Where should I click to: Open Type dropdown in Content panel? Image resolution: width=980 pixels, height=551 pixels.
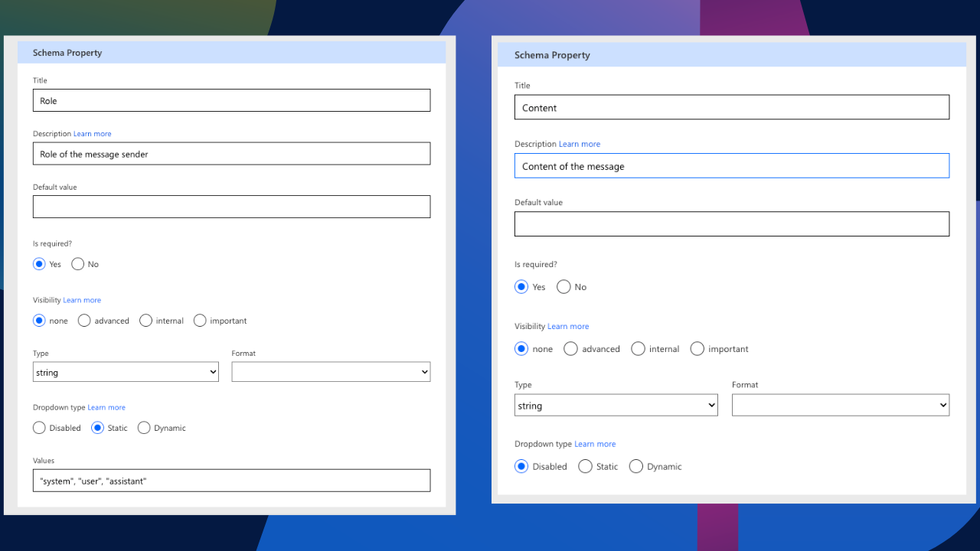click(x=616, y=406)
